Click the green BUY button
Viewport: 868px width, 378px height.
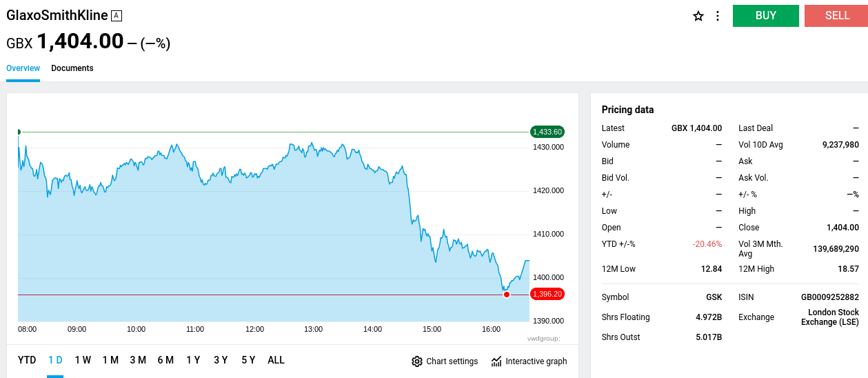point(766,16)
